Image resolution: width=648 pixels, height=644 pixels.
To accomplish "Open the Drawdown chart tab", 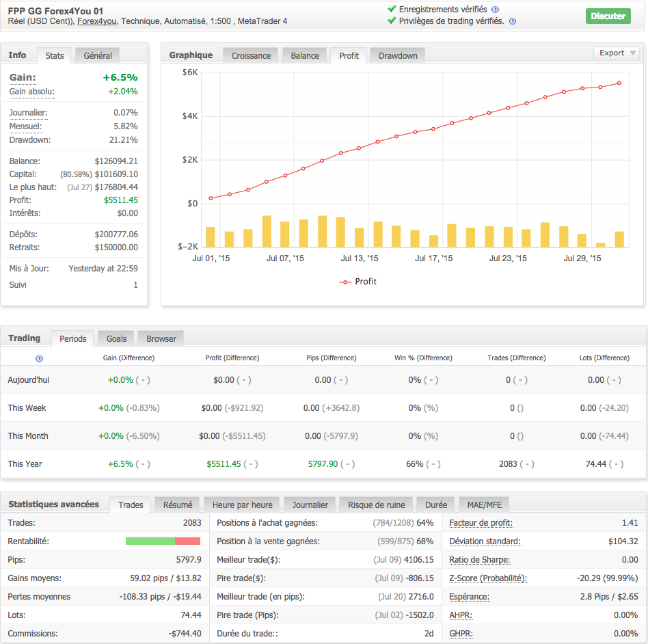I will tap(398, 55).
